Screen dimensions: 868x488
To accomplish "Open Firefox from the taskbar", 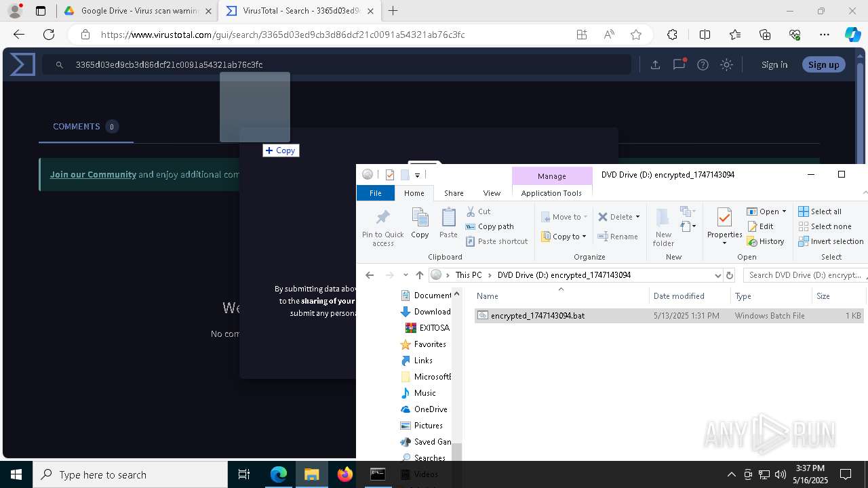I will pyautogui.click(x=344, y=474).
